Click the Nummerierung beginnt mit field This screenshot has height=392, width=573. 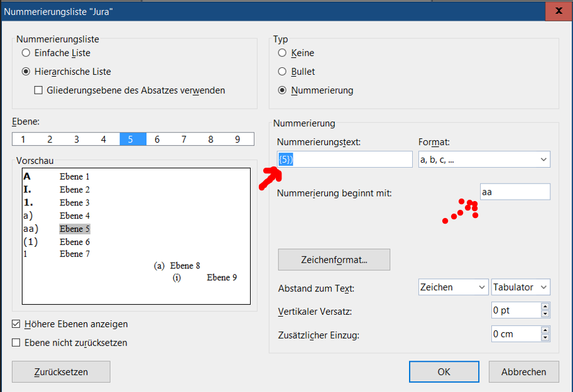515,192
